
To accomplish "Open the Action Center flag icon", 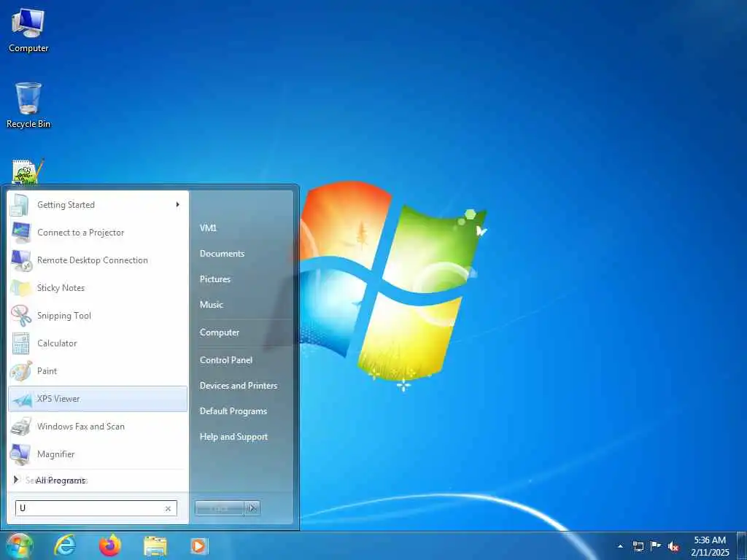I will pos(656,545).
